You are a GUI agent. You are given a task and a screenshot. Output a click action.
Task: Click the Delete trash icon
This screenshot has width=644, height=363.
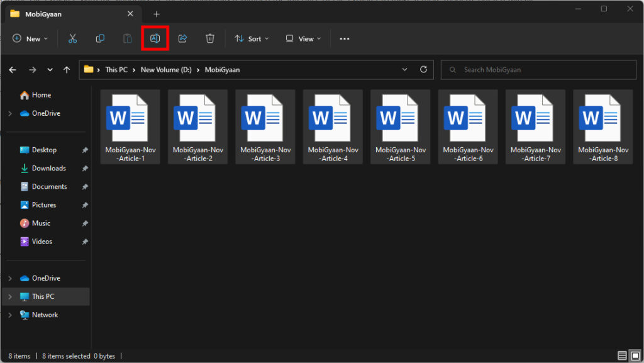click(x=210, y=38)
